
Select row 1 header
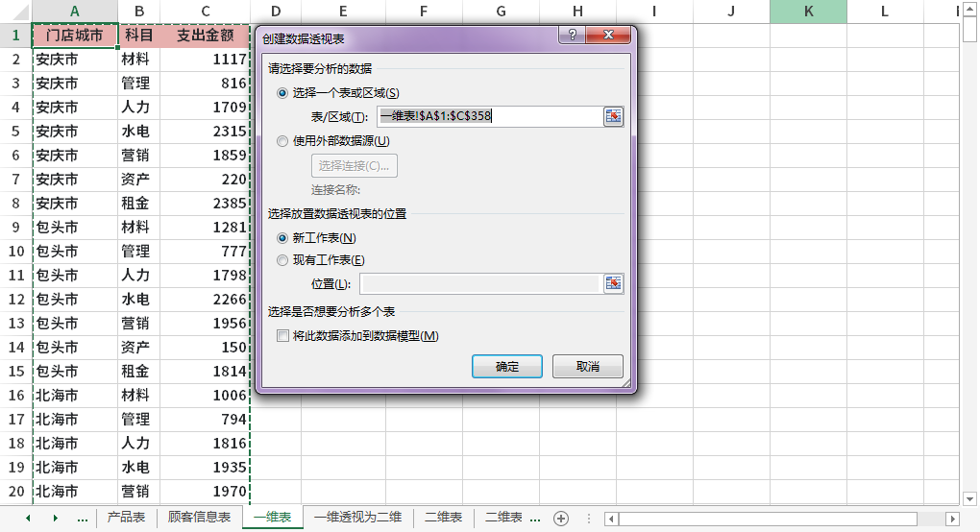point(15,36)
